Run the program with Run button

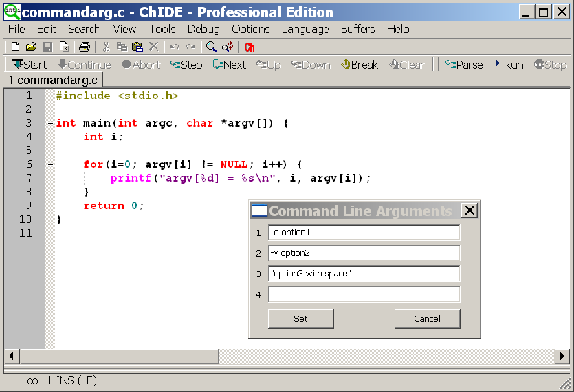[509, 65]
